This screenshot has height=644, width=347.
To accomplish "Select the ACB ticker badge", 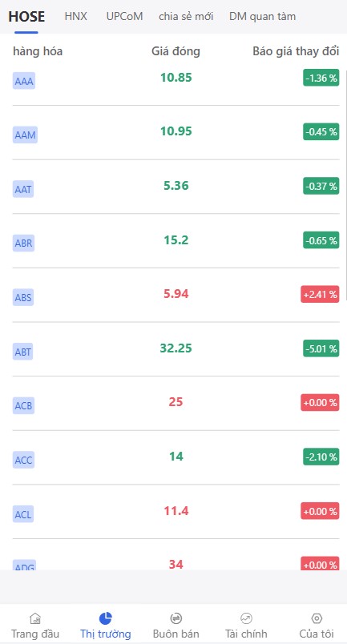I will point(23,406).
